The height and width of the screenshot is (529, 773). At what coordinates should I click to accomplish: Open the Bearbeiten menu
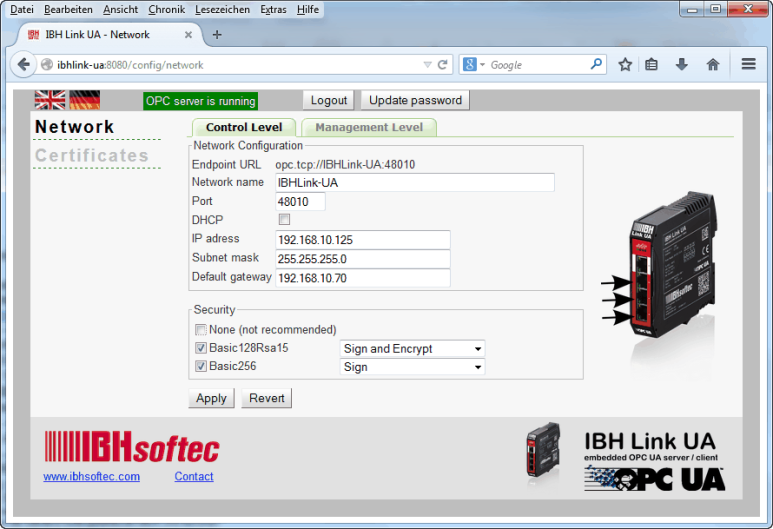tap(68, 9)
